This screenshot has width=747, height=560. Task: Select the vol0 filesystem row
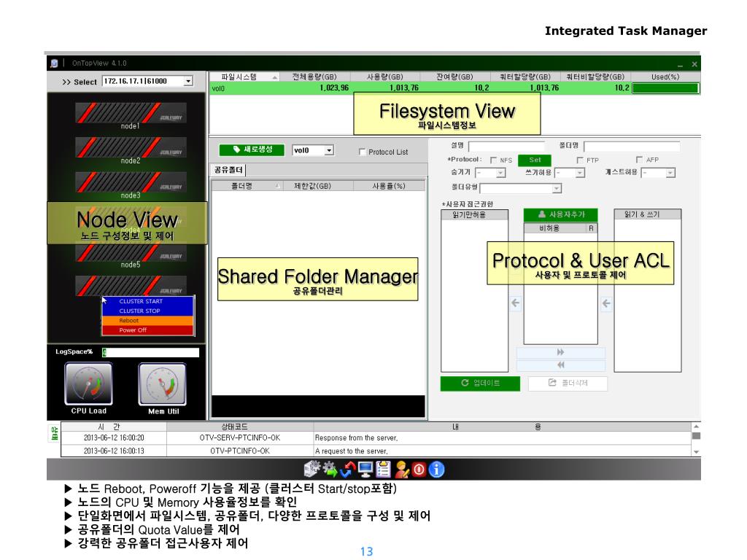pos(454,88)
